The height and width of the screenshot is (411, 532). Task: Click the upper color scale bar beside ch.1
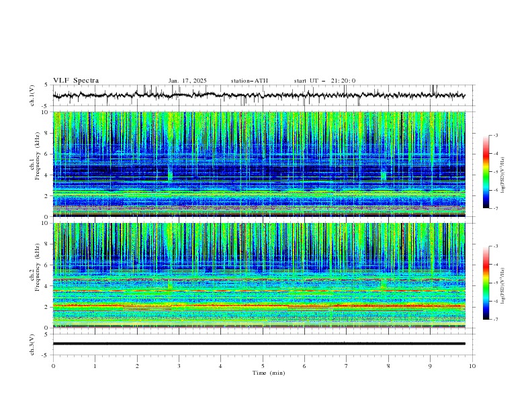click(x=486, y=172)
